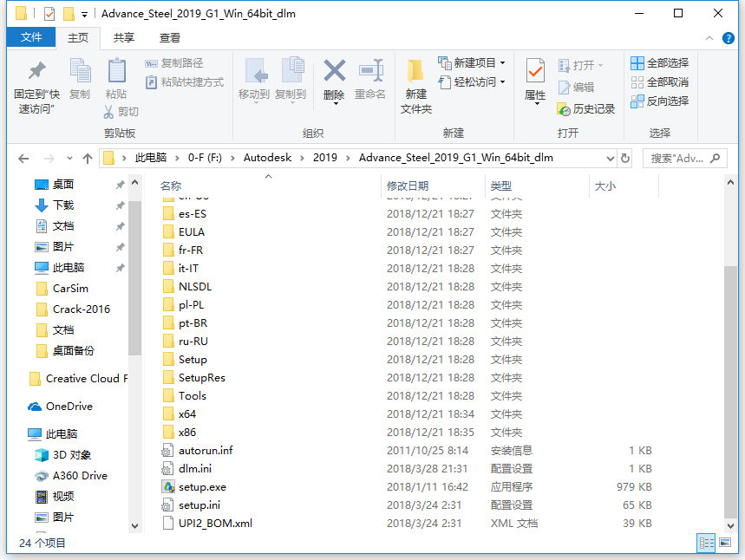The width and height of the screenshot is (745, 560).
Task: Click the Copy icon in ribbon
Action: (x=80, y=71)
